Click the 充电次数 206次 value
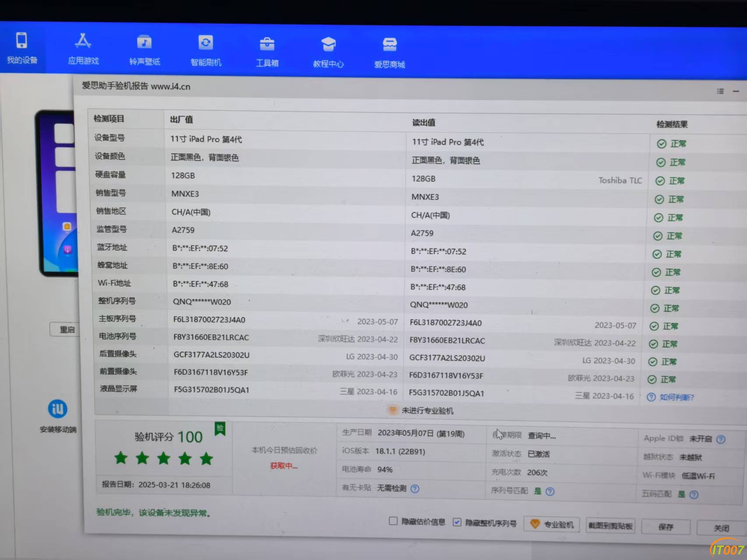The image size is (747, 560). [x=537, y=472]
